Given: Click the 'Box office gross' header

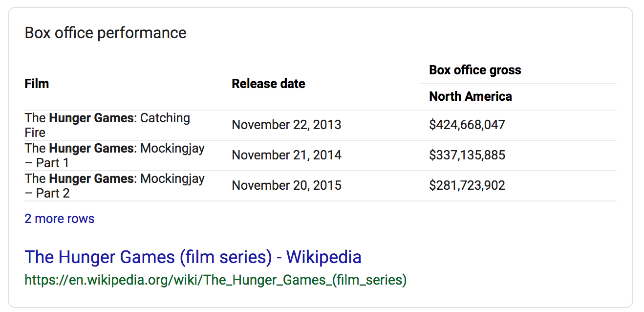Looking at the screenshot, I should (475, 70).
